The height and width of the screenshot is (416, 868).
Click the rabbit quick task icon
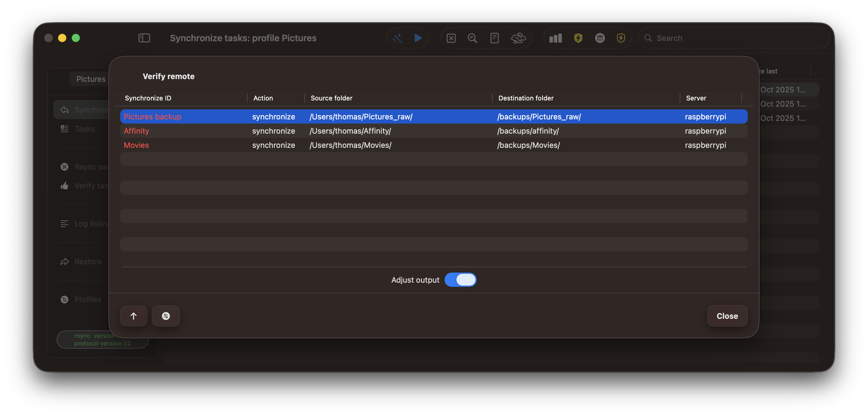pyautogui.click(x=518, y=38)
